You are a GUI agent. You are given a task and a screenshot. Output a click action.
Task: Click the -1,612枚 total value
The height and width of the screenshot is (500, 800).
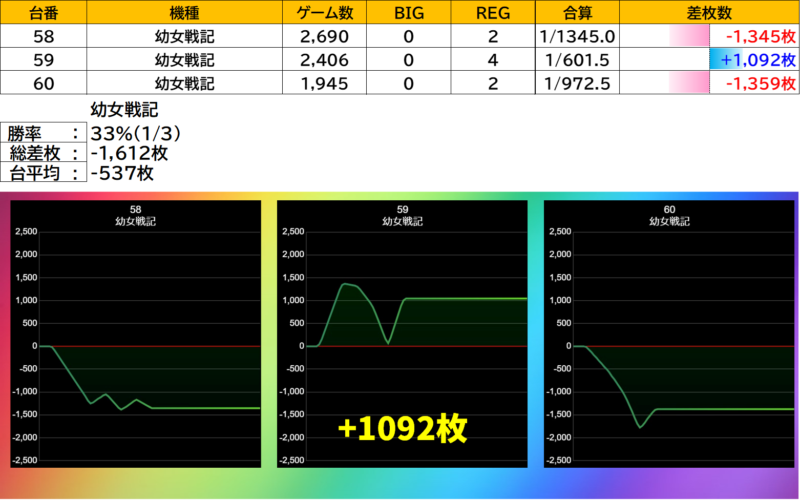(129, 153)
